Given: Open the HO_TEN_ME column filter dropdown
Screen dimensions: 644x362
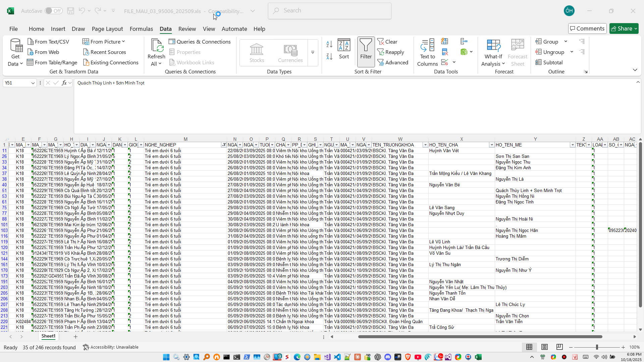Looking at the screenshot, I should (572, 145).
